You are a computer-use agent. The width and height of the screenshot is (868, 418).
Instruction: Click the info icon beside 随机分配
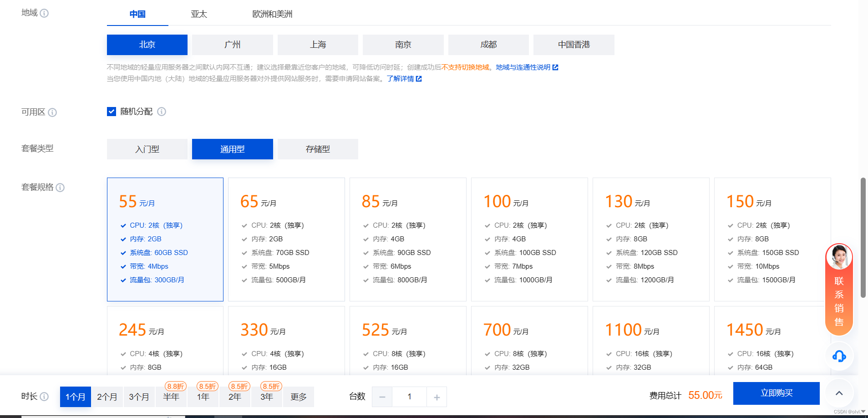(162, 112)
